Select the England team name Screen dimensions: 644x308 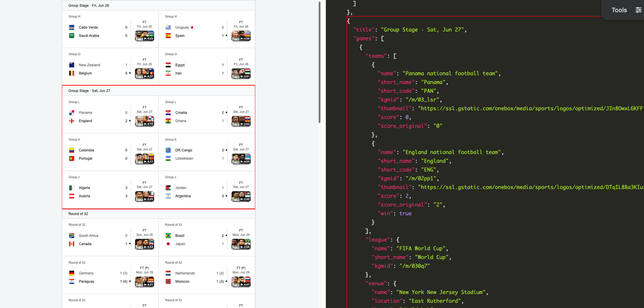point(85,121)
